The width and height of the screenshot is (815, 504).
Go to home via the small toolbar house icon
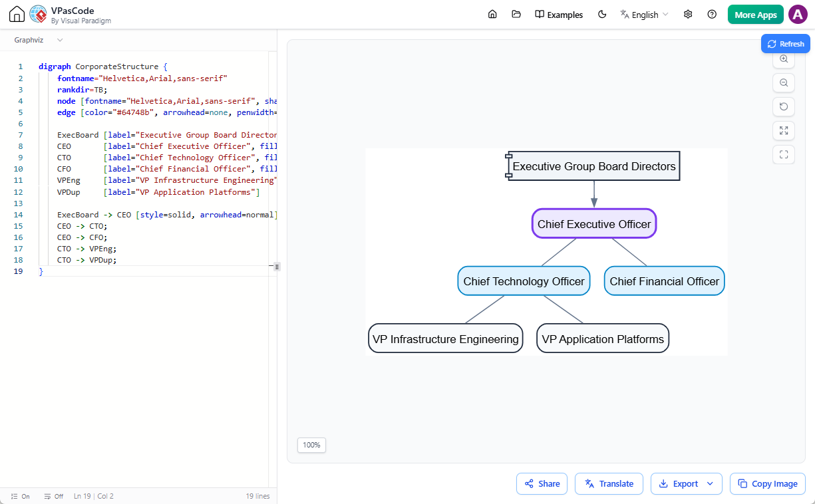[492, 15]
